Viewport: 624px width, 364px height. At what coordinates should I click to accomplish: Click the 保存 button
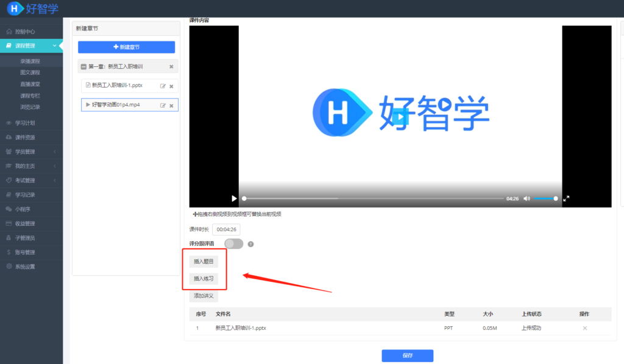(407, 355)
